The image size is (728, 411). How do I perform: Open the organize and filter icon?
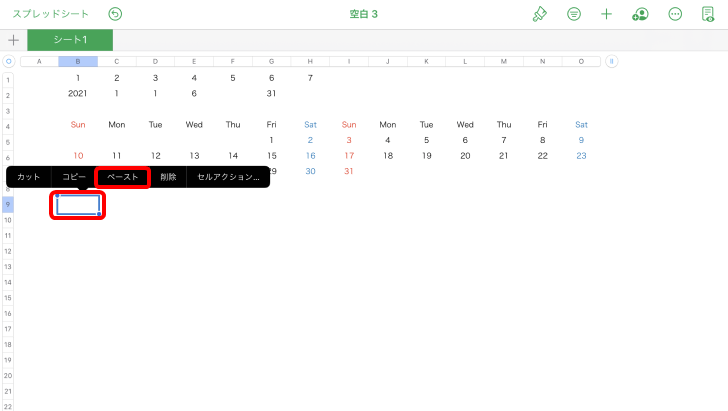click(574, 14)
